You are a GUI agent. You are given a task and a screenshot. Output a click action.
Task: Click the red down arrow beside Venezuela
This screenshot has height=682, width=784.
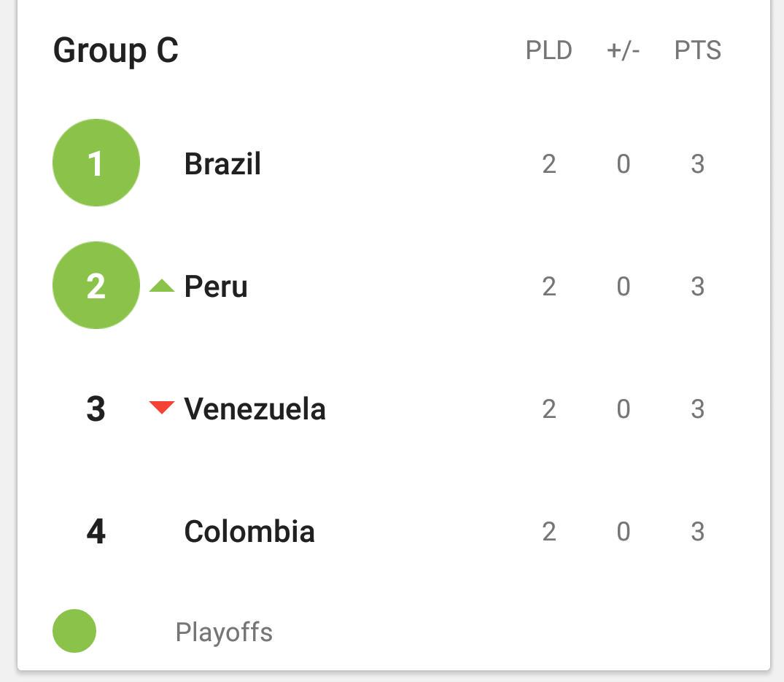click(x=162, y=407)
